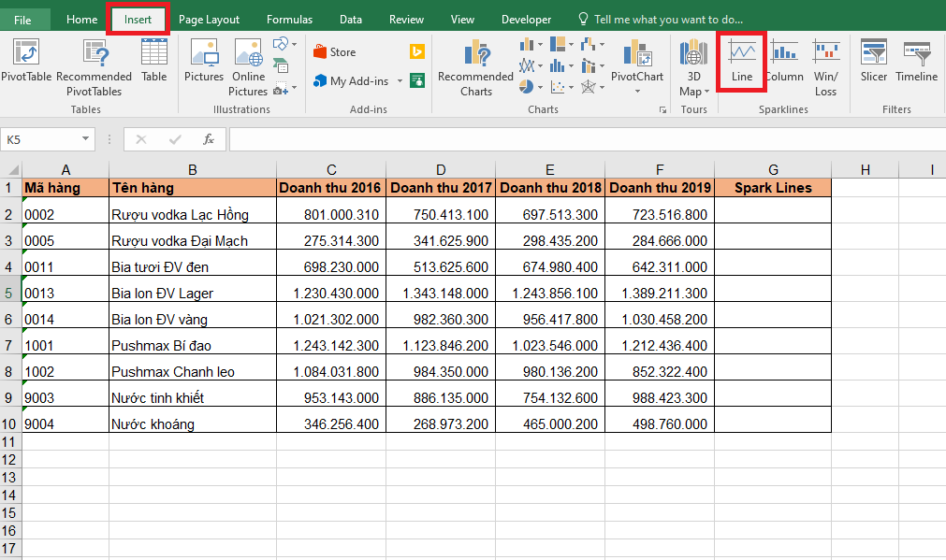Expand the My Add-ins dropdown arrow
The image size is (946, 560).
tap(400, 81)
